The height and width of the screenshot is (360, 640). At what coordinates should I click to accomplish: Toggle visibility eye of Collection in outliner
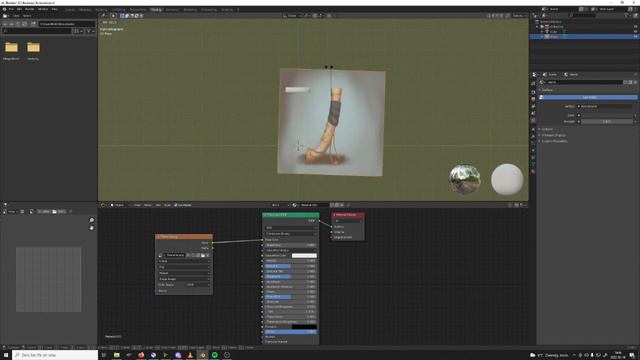[x=636, y=27]
